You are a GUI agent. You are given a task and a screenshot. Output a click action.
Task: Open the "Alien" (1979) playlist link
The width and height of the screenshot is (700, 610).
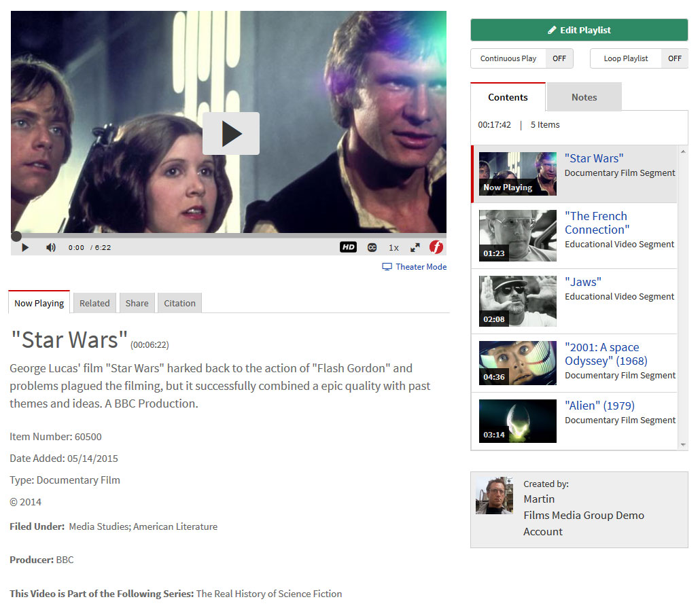click(x=599, y=406)
